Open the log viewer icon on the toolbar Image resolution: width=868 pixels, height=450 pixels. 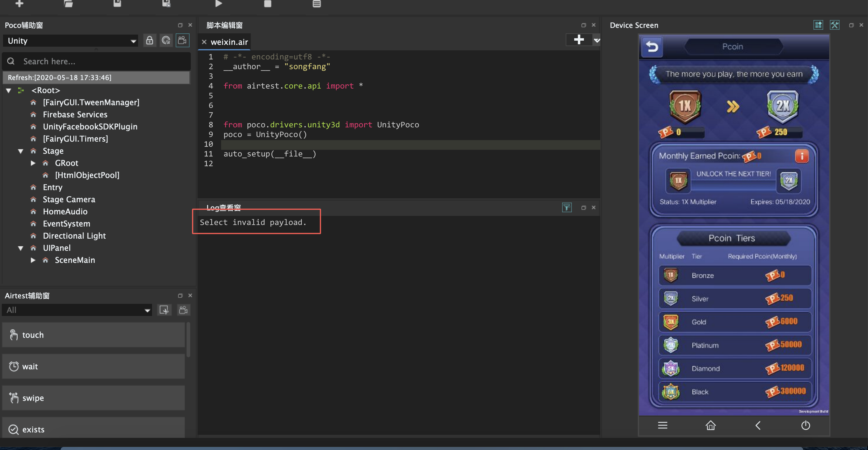pyautogui.click(x=317, y=4)
